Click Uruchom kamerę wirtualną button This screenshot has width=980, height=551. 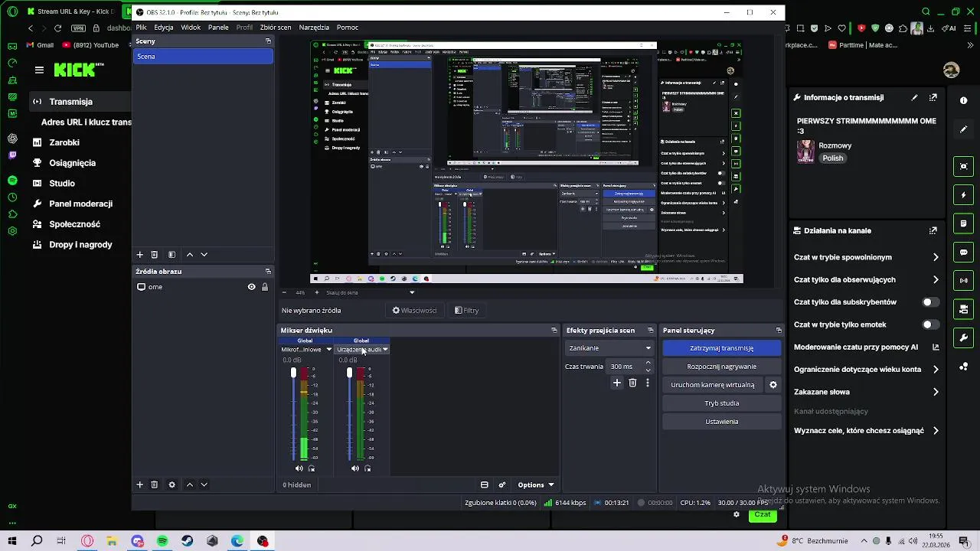(x=713, y=385)
